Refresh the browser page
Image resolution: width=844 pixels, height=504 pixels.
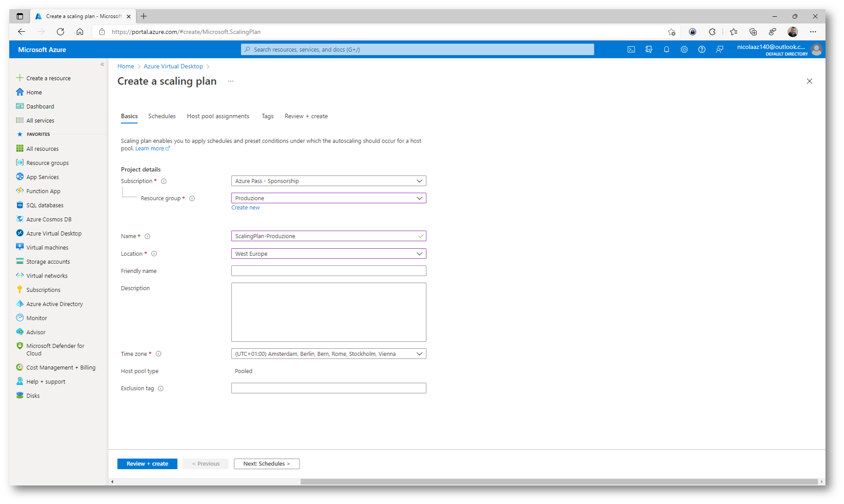click(60, 32)
